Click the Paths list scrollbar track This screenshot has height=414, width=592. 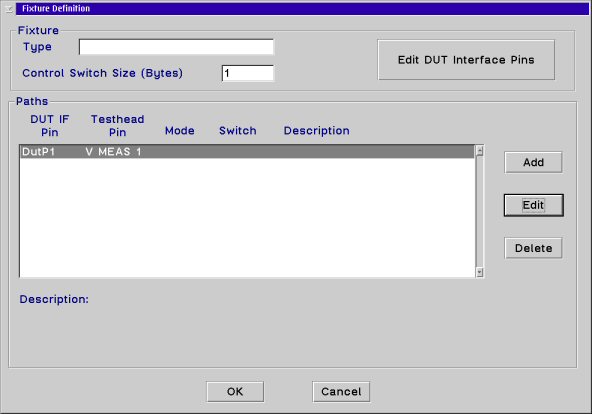coord(479,212)
